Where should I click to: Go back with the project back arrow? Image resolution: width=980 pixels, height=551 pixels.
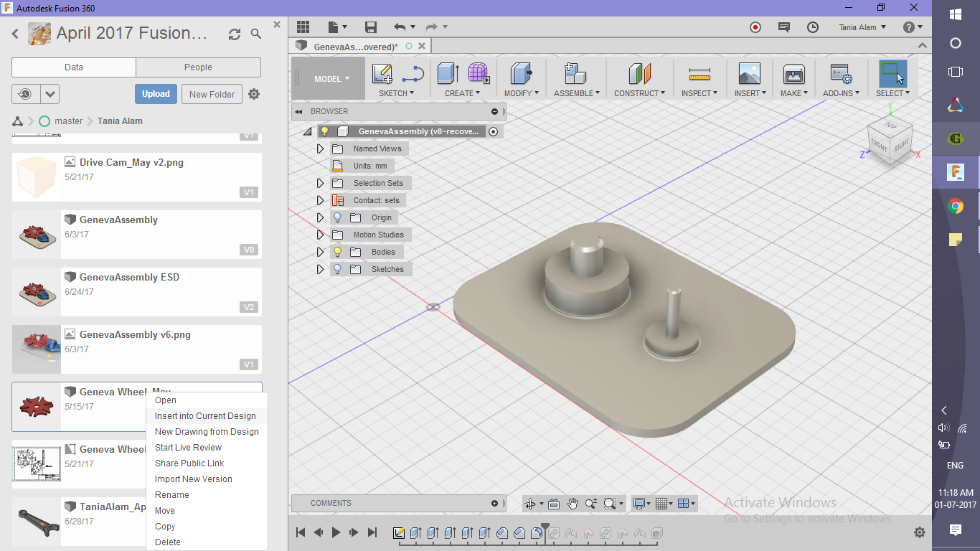coord(15,34)
